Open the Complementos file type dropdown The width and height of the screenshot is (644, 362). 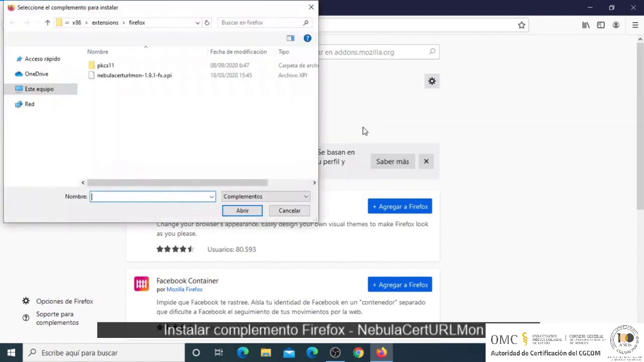266,197
